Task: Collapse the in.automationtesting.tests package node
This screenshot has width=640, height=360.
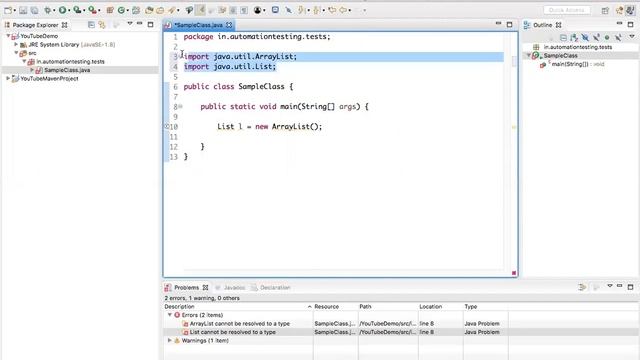Action: (24, 61)
